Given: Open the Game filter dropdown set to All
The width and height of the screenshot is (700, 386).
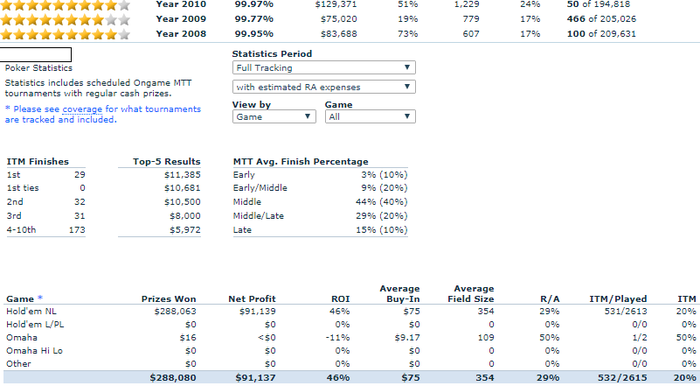Looking at the screenshot, I should 370,116.
